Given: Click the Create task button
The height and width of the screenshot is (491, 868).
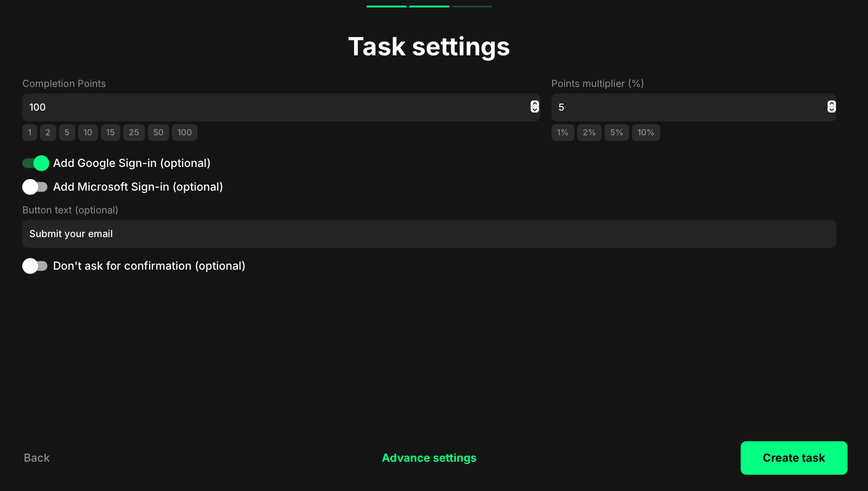Looking at the screenshot, I should 794,458.
